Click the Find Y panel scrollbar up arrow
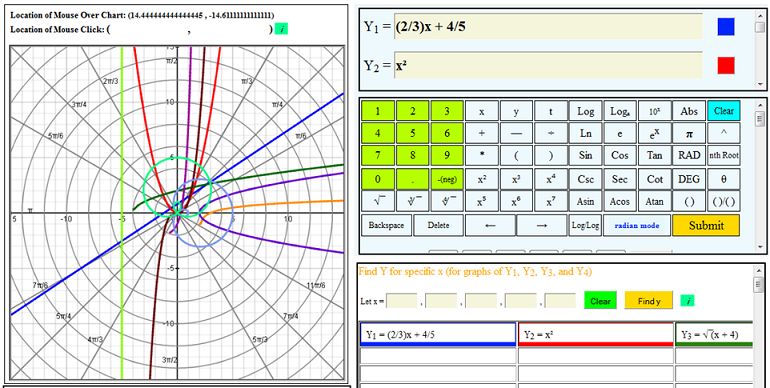 (x=760, y=271)
